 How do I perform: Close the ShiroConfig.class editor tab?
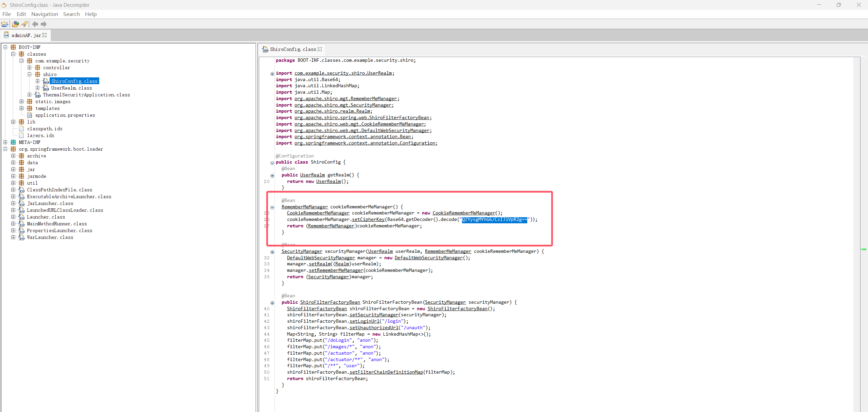coord(320,49)
